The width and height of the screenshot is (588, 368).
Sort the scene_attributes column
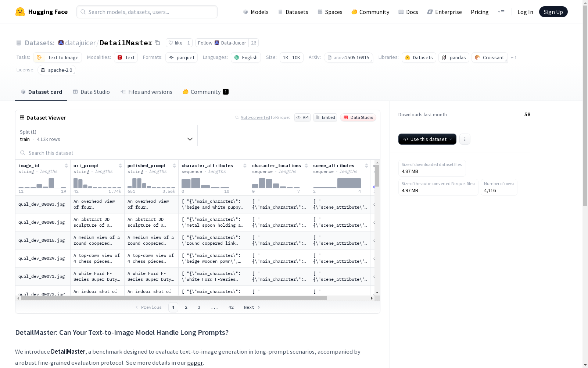pyautogui.click(x=366, y=166)
